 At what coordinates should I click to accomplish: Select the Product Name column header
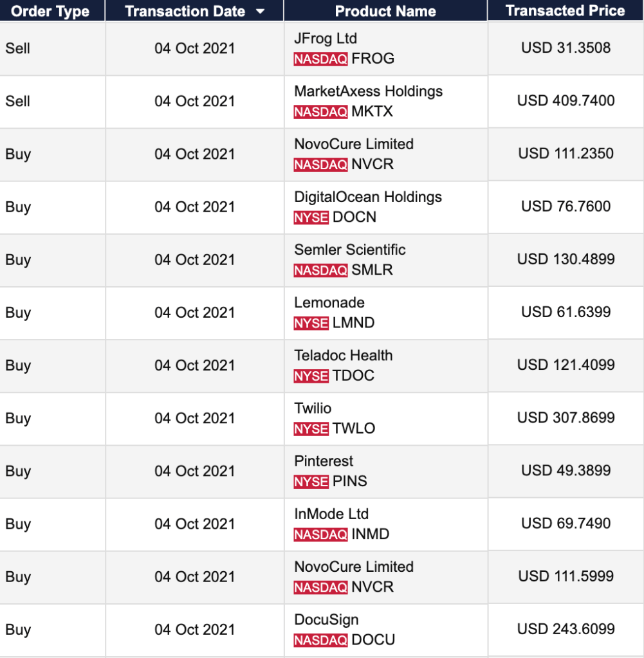tap(385, 11)
